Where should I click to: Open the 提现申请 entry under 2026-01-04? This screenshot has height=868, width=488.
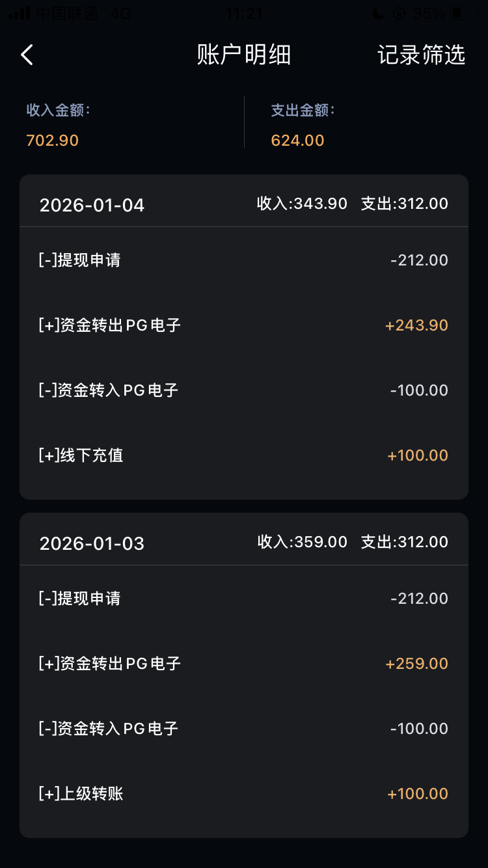(243, 260)
